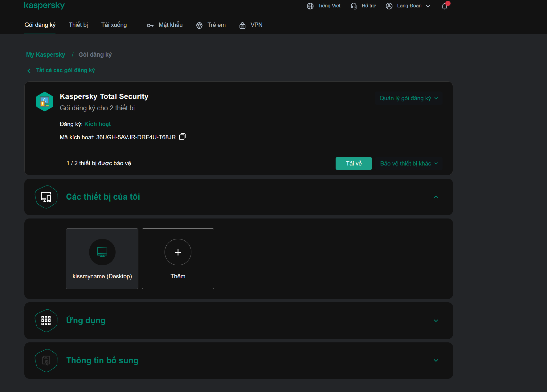Go to the VPN tab

[x=251, y=25]
